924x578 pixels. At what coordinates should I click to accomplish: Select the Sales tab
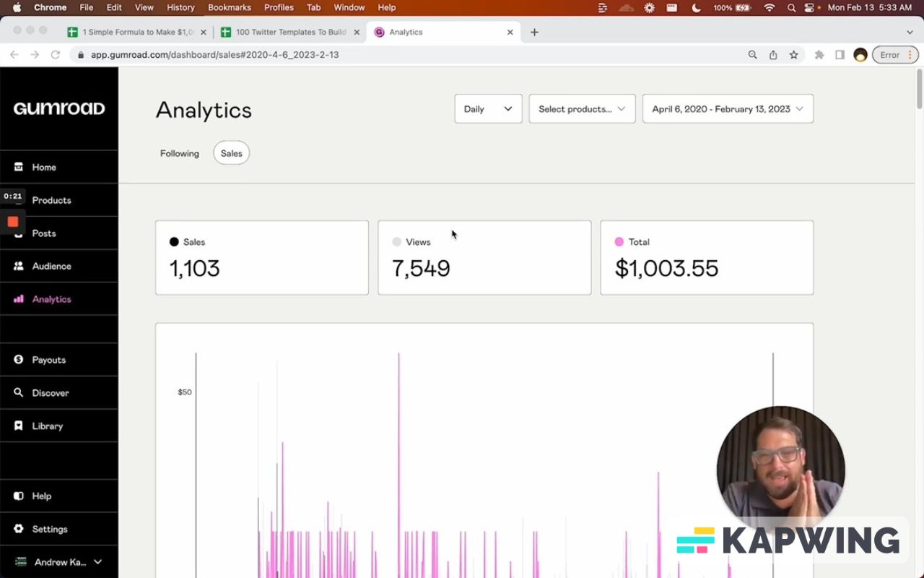(232, 153)
